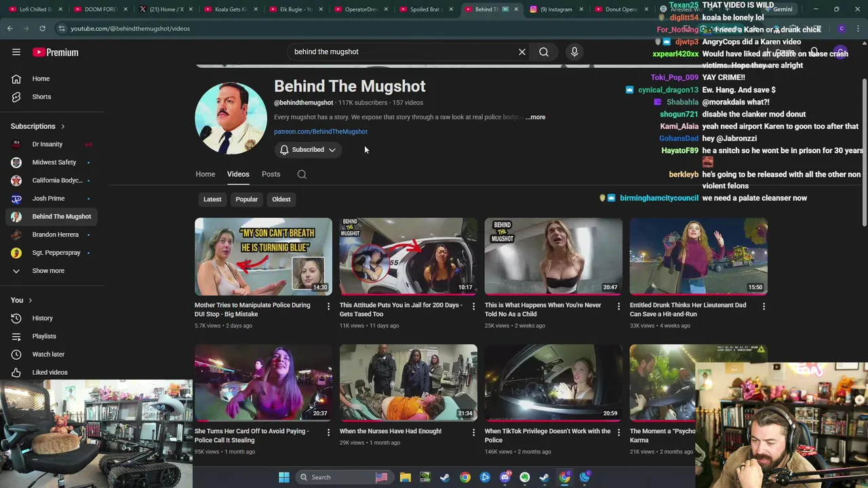Sort videos by Oldest
This screenshot has height=488, width=868.
(281, 199)
